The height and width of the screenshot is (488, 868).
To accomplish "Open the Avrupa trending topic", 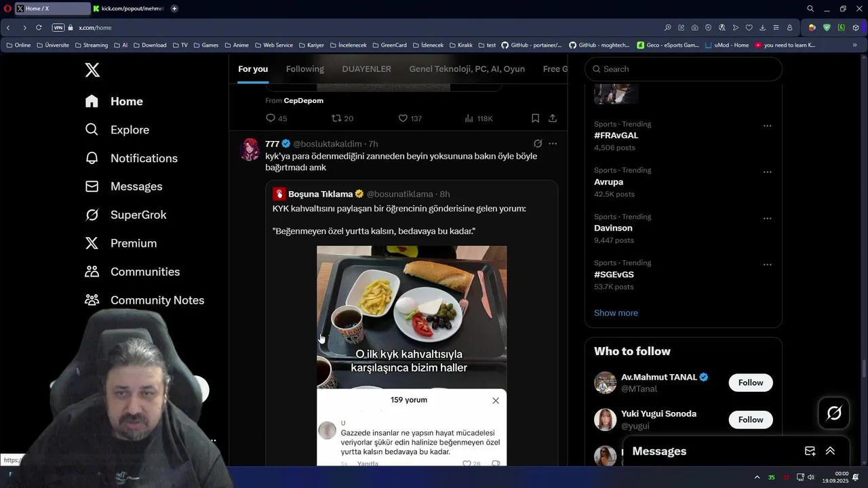I will coord(608,182).
